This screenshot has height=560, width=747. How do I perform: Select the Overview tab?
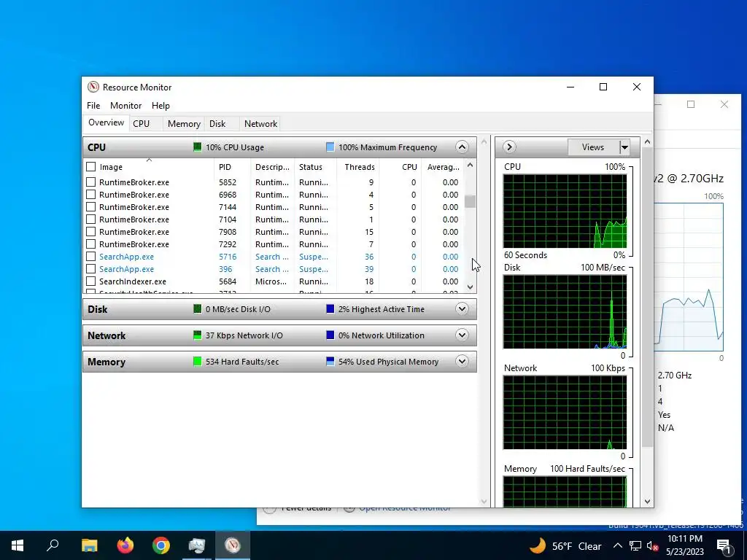tap(107, 122)
